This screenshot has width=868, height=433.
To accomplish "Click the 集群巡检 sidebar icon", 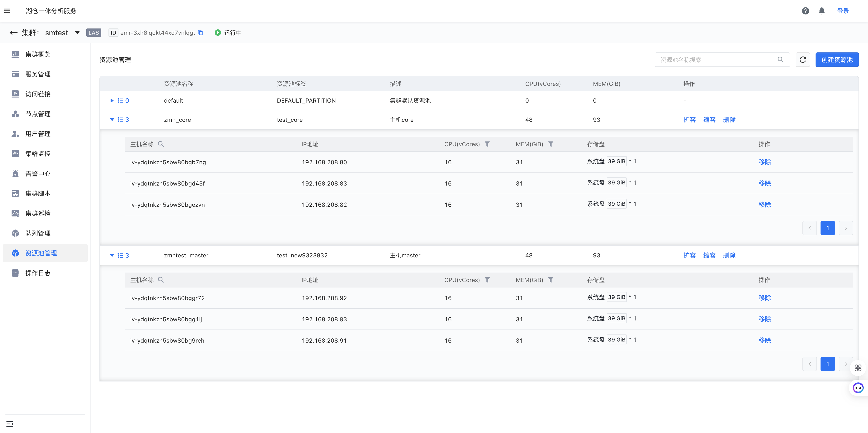I will tap(15, 213).
